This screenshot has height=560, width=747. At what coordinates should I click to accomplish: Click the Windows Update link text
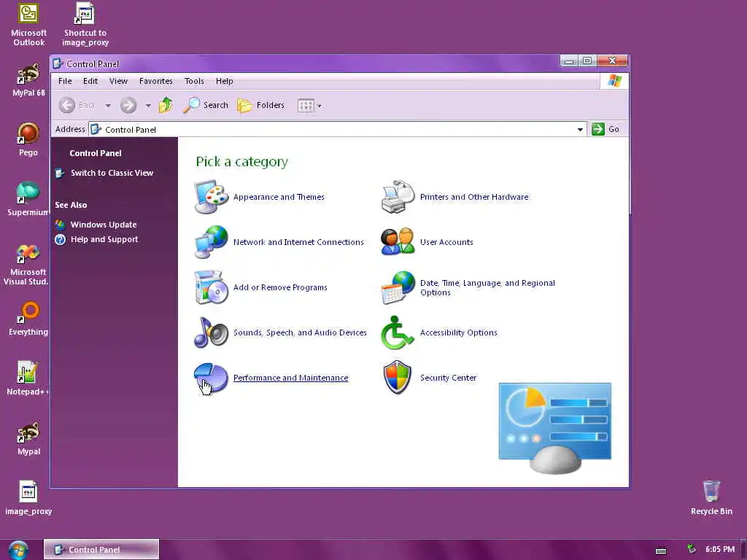[x=104, y=225]
